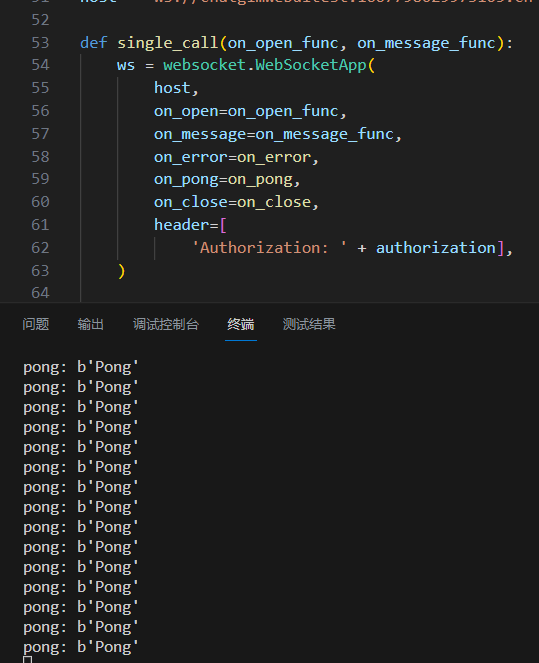Place cursor on the single_call function name
The height and width of the screenshot is (663, 539).
(167, 43)
